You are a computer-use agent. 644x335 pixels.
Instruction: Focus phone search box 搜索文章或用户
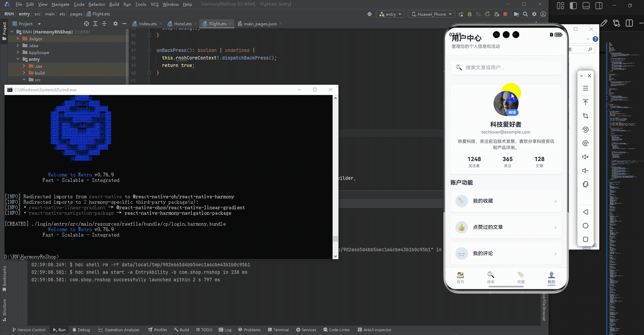pyautogui.click(x=506, y=67)
